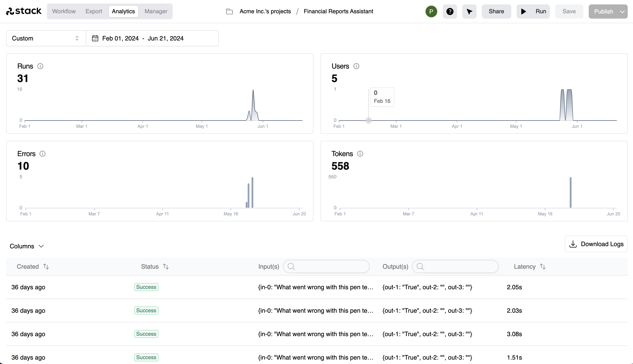The image size is (633, 364).
Task: Click Download Logs button
Action: click(x=596, y=244)
